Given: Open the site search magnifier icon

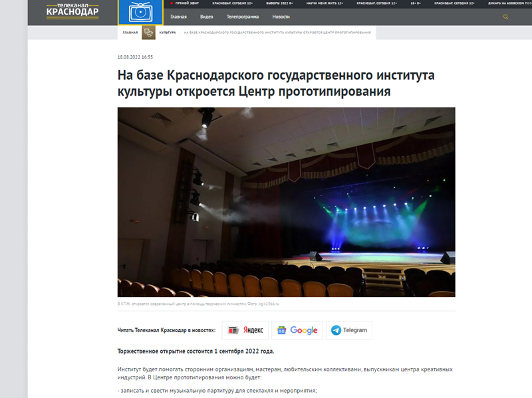Looking at the screenshot, I should point(505,17).
